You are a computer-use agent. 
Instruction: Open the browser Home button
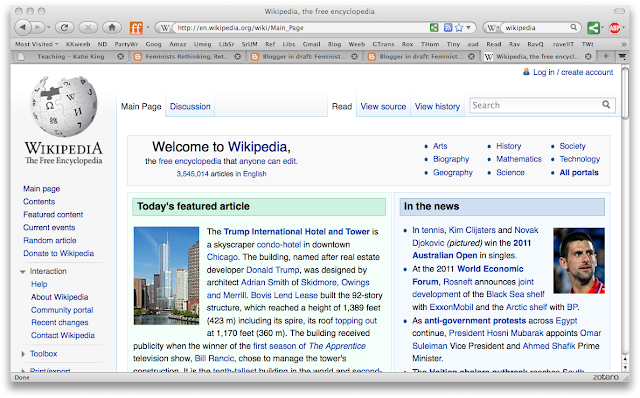tap(112, 28)
